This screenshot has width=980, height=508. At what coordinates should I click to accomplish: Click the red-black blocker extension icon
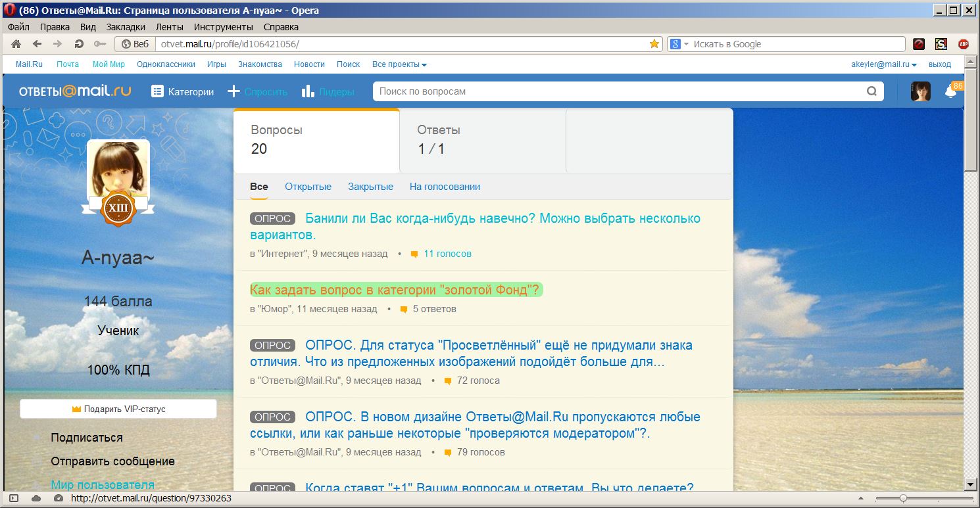pos(919,44)
